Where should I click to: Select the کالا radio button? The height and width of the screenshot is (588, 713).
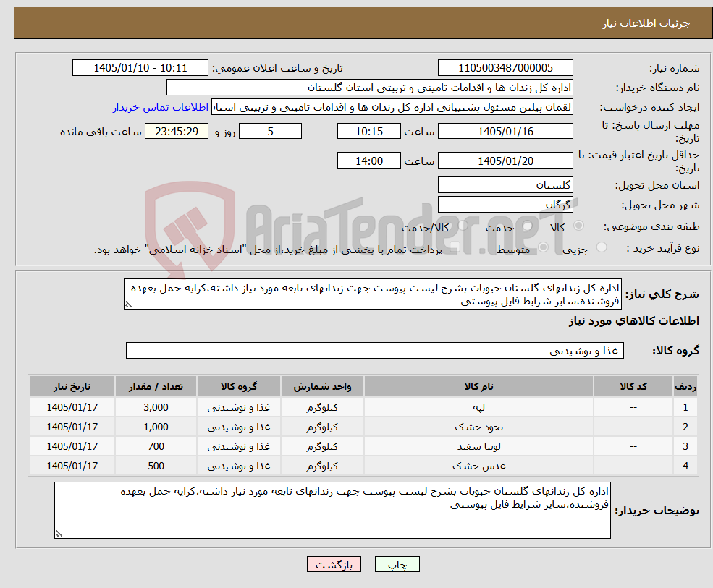579,226
